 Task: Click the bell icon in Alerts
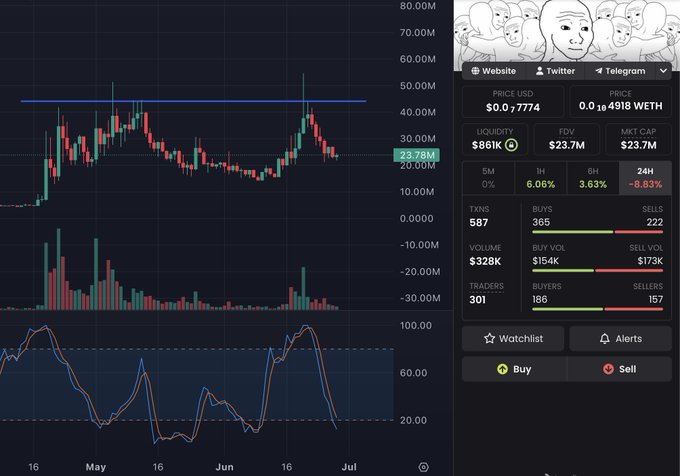tap(605, 339)
